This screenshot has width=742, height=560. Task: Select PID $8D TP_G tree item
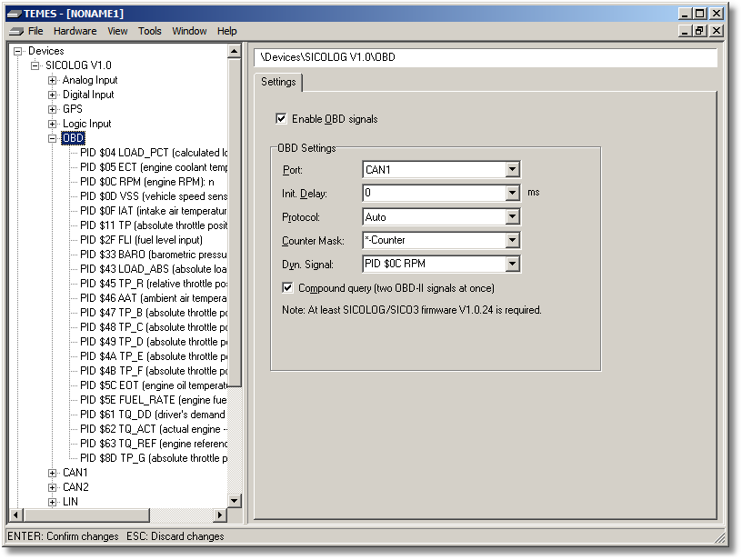(154, 458)
